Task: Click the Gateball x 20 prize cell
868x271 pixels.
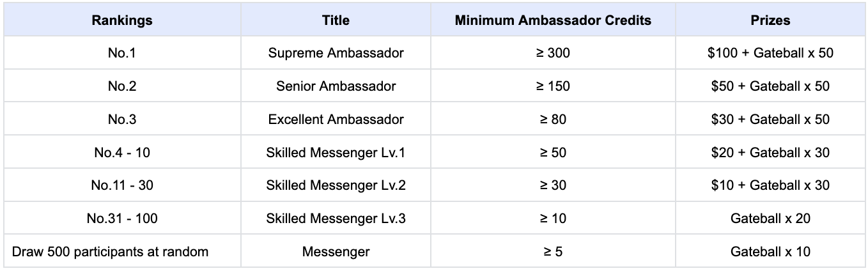Action: coord(770,219)
